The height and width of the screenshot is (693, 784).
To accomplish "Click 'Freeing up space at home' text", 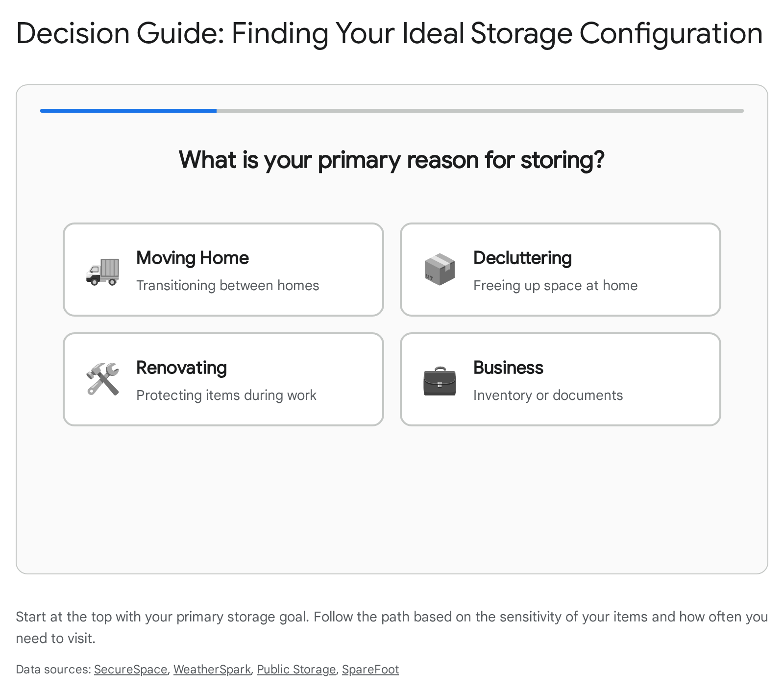I will click(555, 285).
